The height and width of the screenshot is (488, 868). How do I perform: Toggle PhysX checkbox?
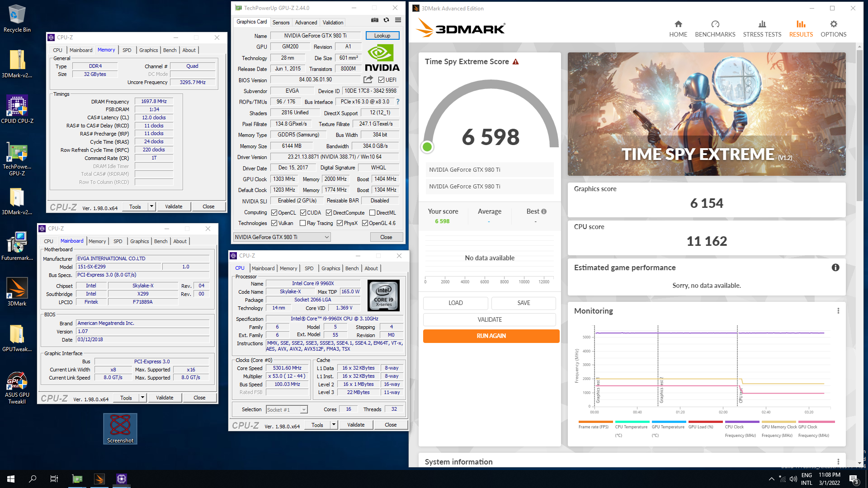(x=340, y=223)
